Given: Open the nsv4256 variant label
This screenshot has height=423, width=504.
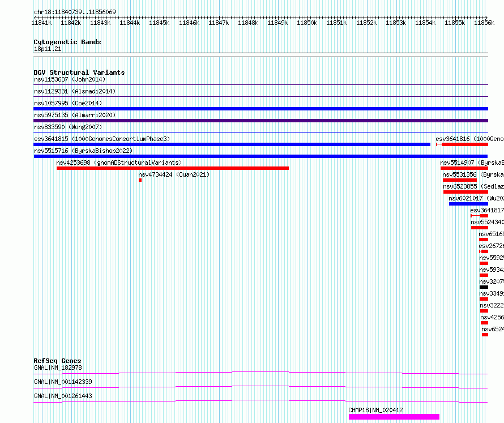Looking at the screenshot, I should 492,317.
